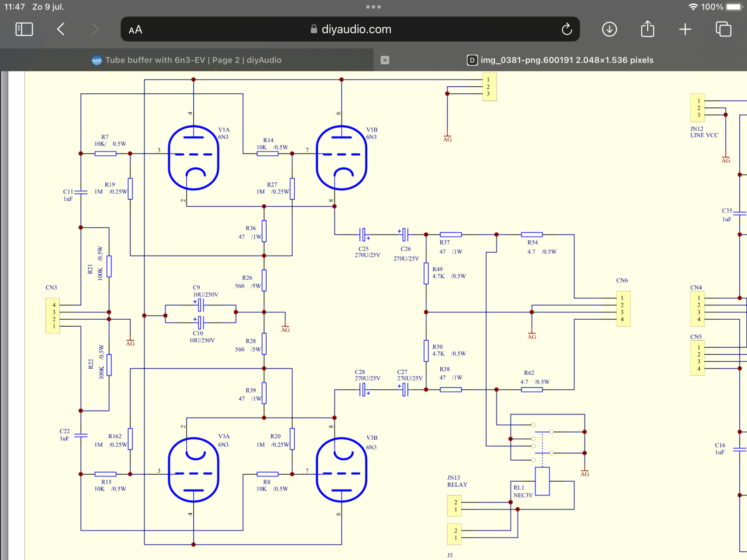747x560 pixels.
Task: Tap the R50 4.7K resistor label
Action: (449, 350)
